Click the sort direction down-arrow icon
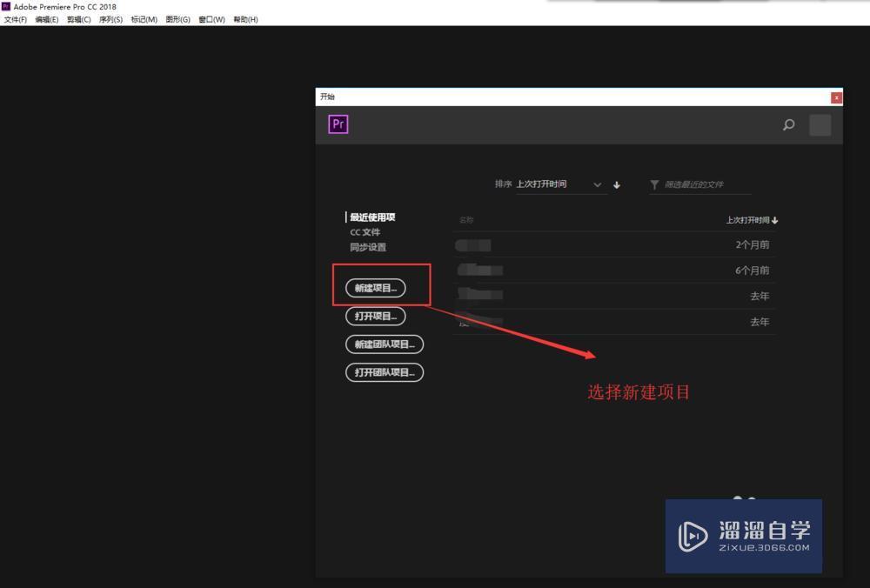Screen dimensions: 870x588 click(x=617, y=184)
